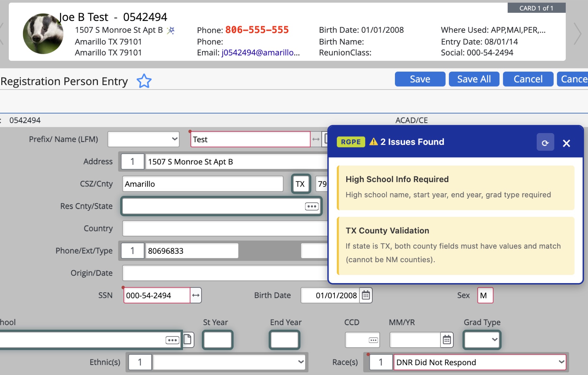This screenshot has width=588, height=375.
Task: Click the Birth Date field 01/01/2008
Action: 330,295
